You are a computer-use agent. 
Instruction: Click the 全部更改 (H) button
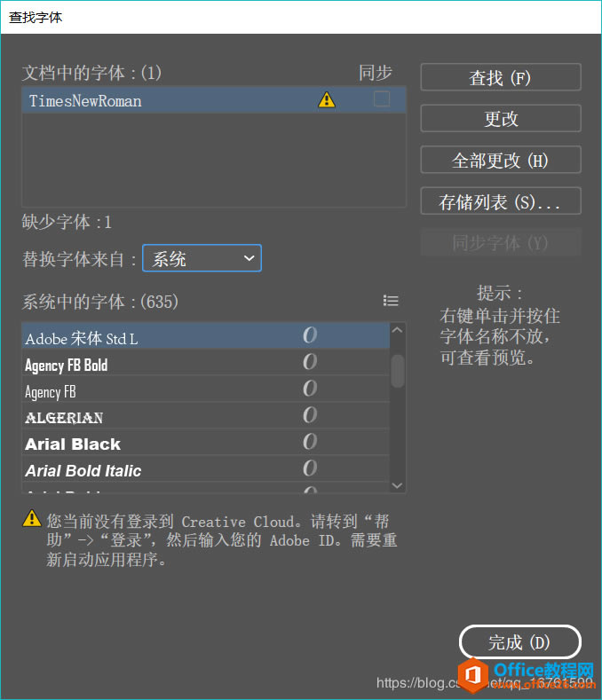pos(501,161)
